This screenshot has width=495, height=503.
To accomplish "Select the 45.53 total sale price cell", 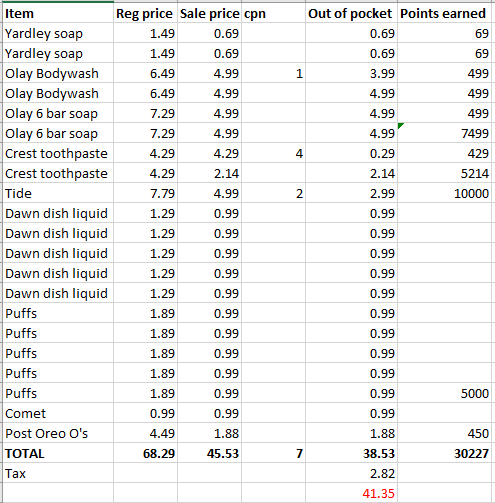I will tap(209, 453).
